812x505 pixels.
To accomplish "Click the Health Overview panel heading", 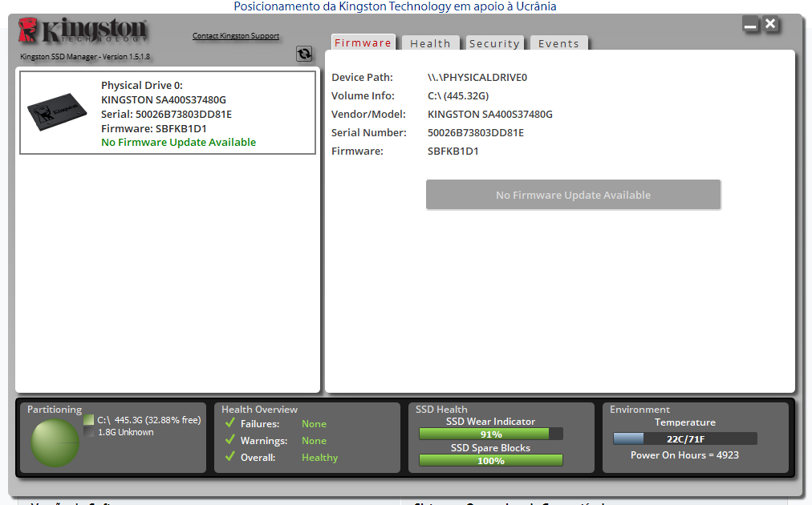I will point(259,410).
